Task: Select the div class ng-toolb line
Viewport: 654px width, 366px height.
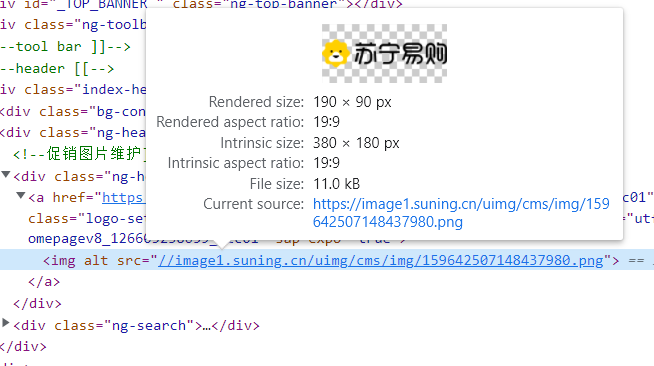Action: [73, 25]
